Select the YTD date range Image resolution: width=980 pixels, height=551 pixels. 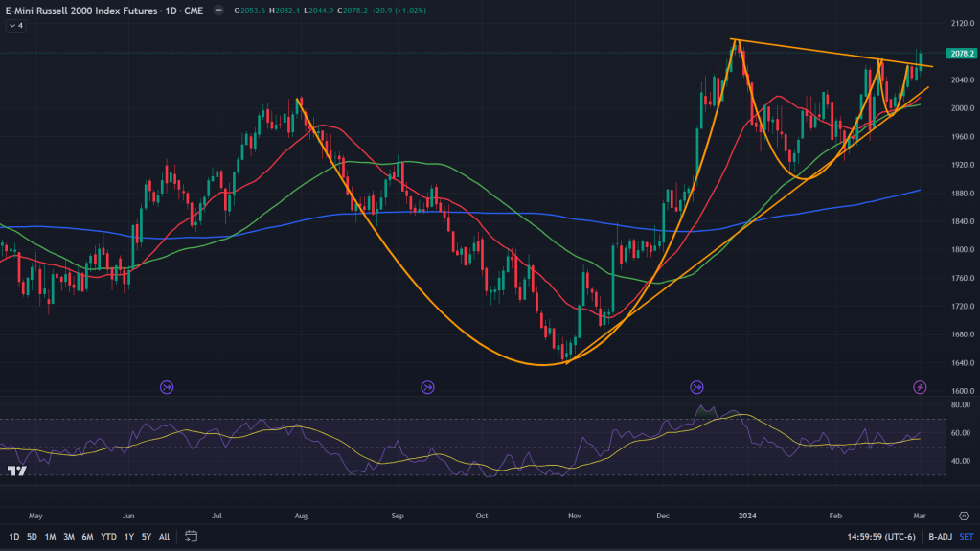coord(108,536)
